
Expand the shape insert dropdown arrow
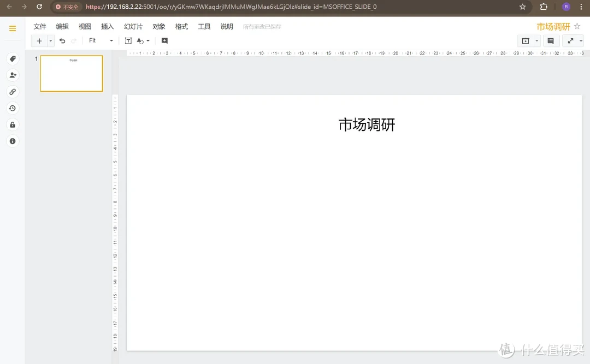click(149, 40)
